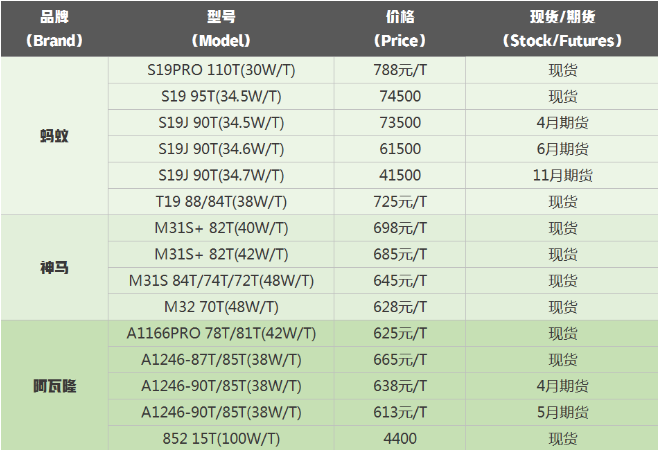Click the 11月期货 cell

(562, 175)
